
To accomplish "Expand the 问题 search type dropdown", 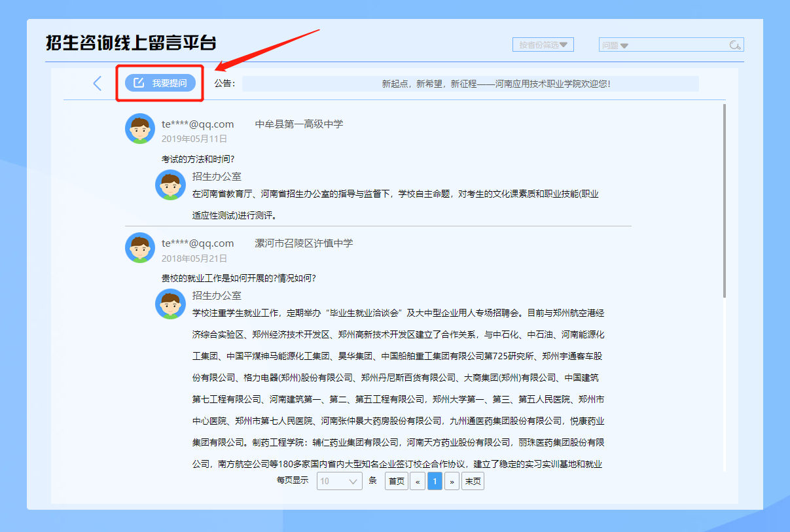I will [x=615, y=45].
